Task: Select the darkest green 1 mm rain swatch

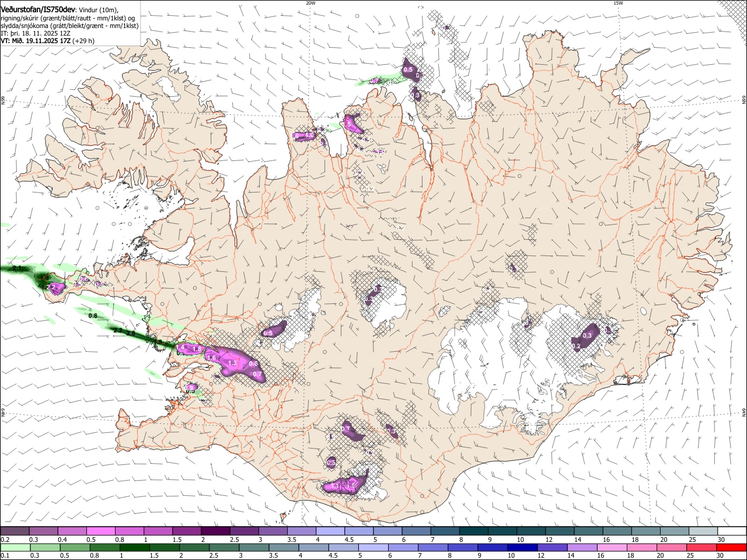Action: tap(135, 548)
